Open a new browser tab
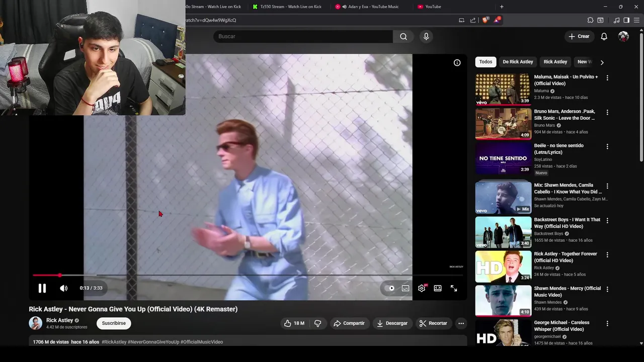 (x=502, y=7)
